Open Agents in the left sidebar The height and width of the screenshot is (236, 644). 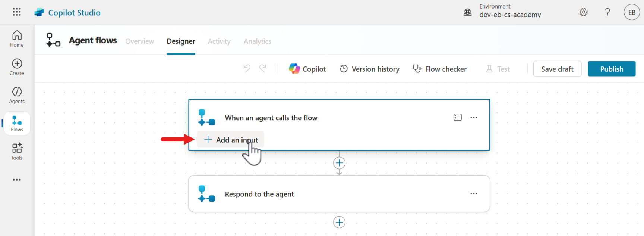(x=17, y=96)
